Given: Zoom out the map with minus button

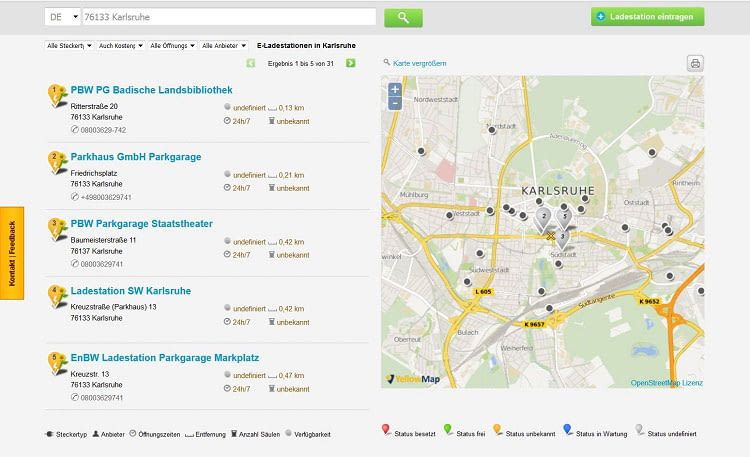Looking at the screenshot, I should coord(395,103).
